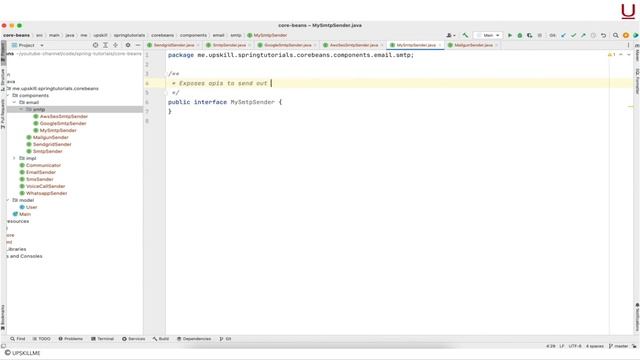Rollback changes with the undo arrow icon

603,36
